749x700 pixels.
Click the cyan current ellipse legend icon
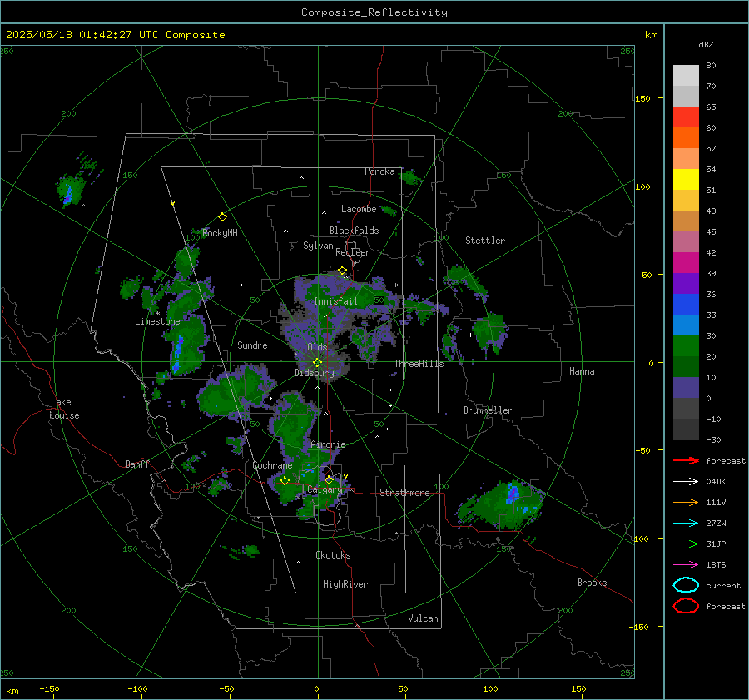pyautogui.click(x=686, y=585)
